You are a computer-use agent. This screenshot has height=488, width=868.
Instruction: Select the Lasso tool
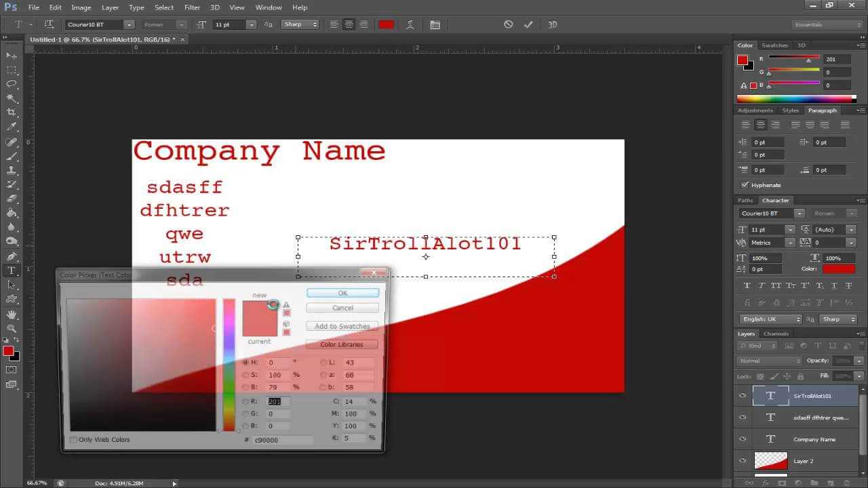point(12,84)
